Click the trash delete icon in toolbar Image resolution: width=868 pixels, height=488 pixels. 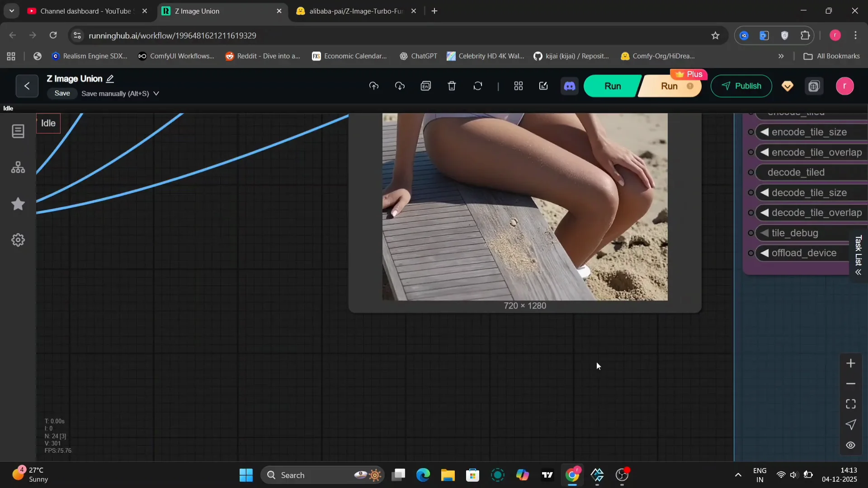[452, 86]
